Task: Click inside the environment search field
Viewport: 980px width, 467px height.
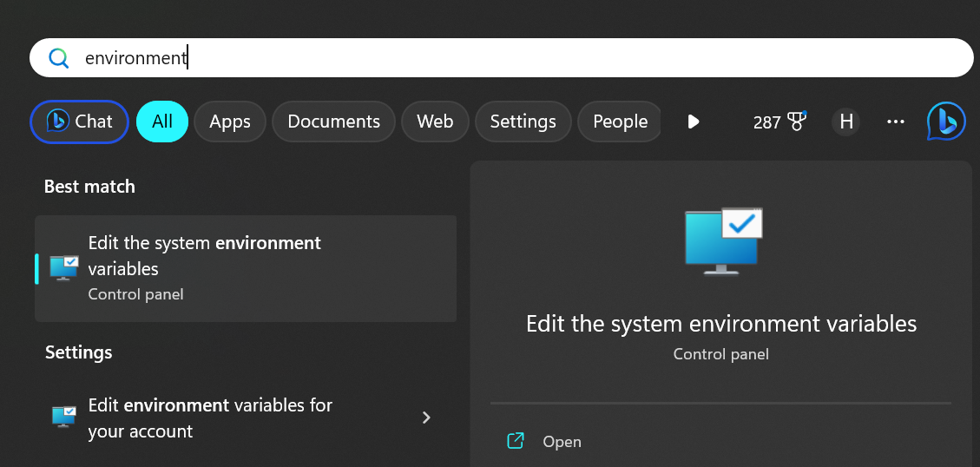Action: tap(501, 58)
